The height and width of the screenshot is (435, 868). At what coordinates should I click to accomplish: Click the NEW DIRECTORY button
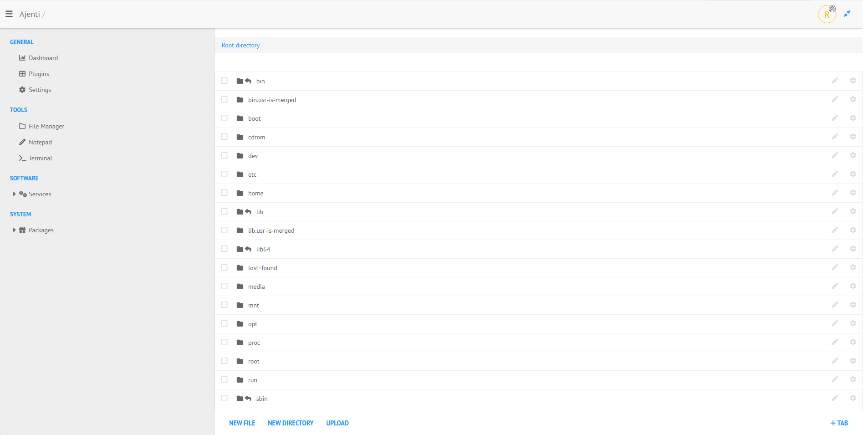(291, 423)
